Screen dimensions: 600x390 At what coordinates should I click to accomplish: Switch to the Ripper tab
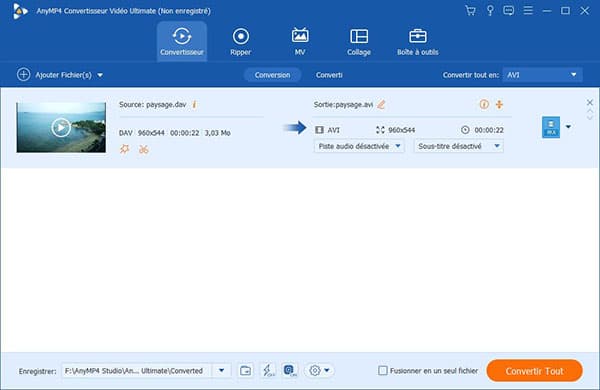(x=241, y=41)
